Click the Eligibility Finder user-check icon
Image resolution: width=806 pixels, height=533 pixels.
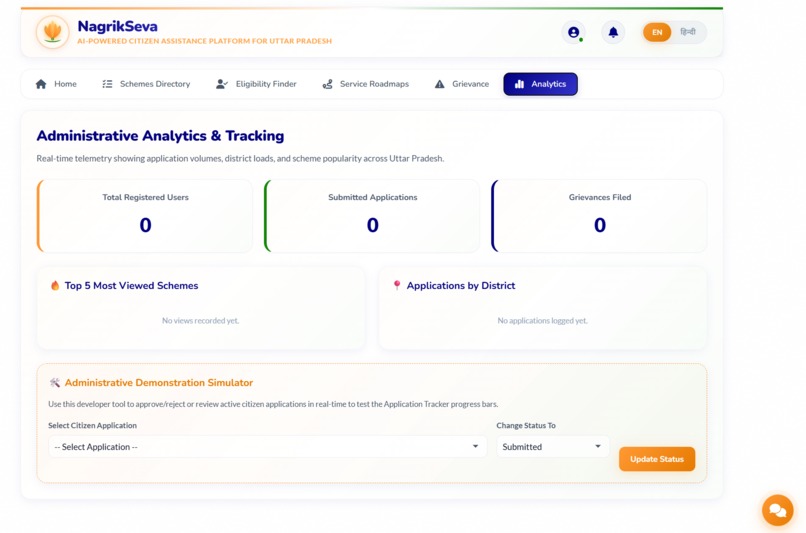pyautogui.click(x=222, y=84)
